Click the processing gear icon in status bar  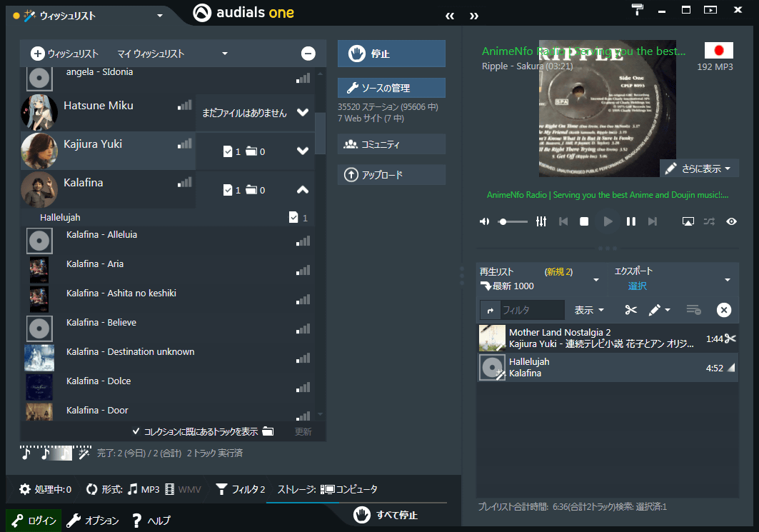(25, 489)
